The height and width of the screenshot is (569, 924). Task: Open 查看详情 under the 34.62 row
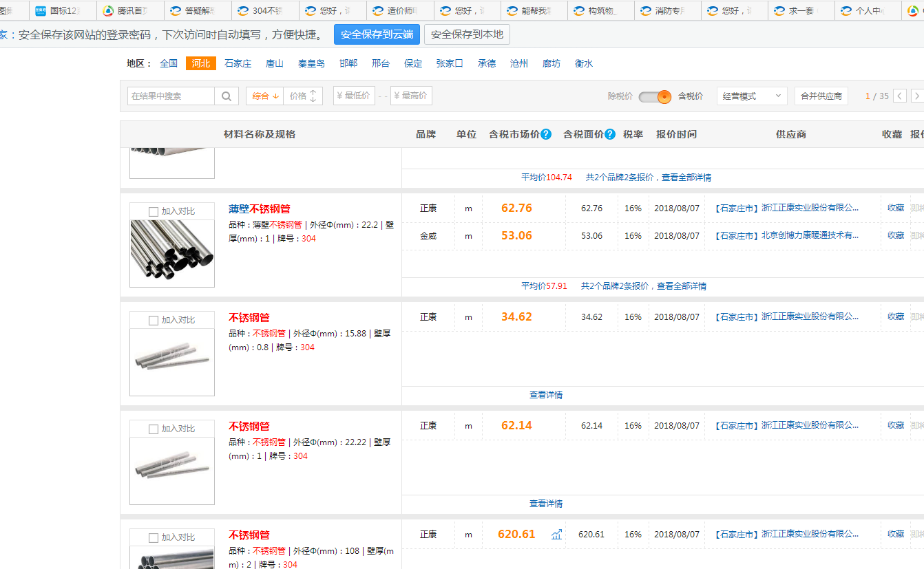(546, 395)
